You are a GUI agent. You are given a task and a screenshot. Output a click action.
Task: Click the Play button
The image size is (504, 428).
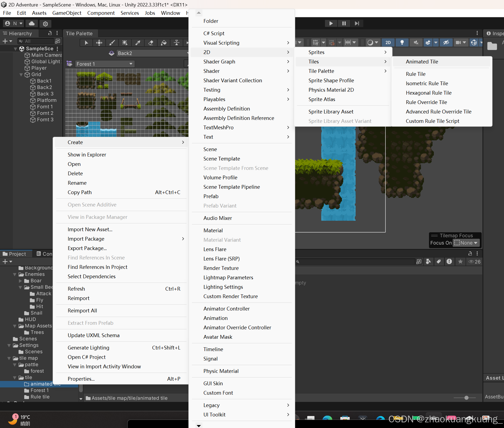pos(331,23)
